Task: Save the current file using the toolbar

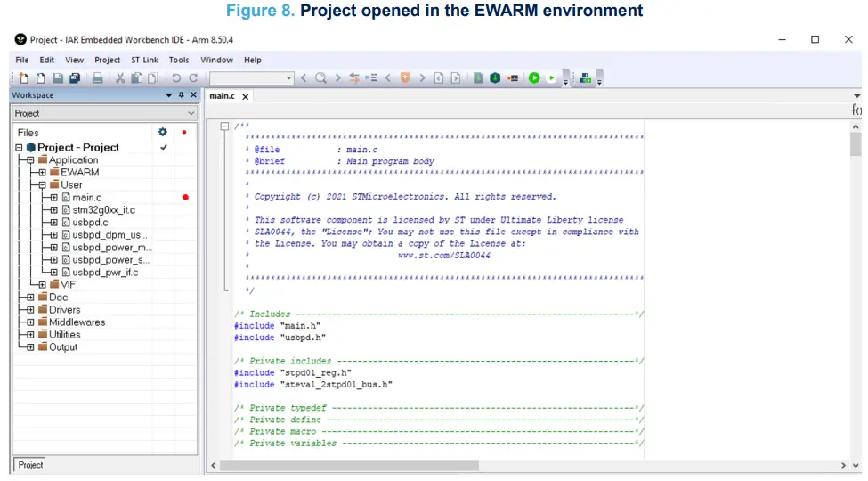Action: (x=58, y=78)
